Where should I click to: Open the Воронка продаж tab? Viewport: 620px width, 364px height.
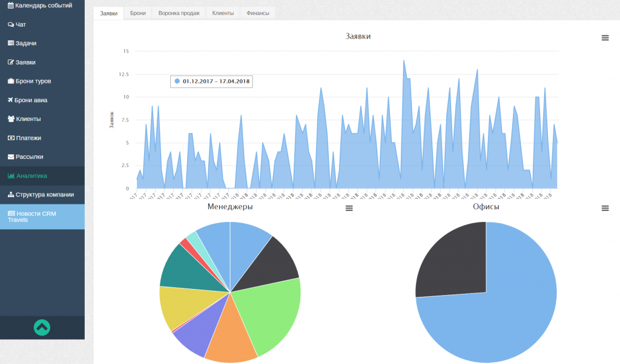[179, 13]
